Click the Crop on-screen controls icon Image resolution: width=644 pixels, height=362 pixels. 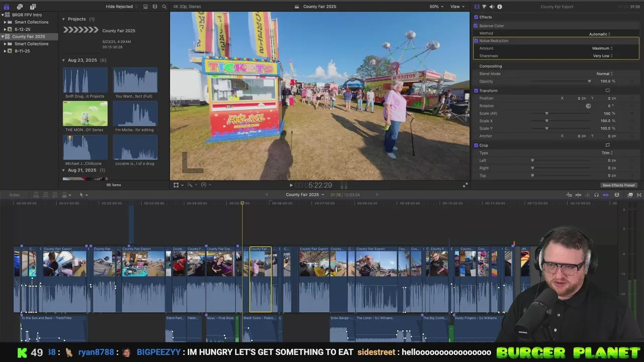[607, 145]
